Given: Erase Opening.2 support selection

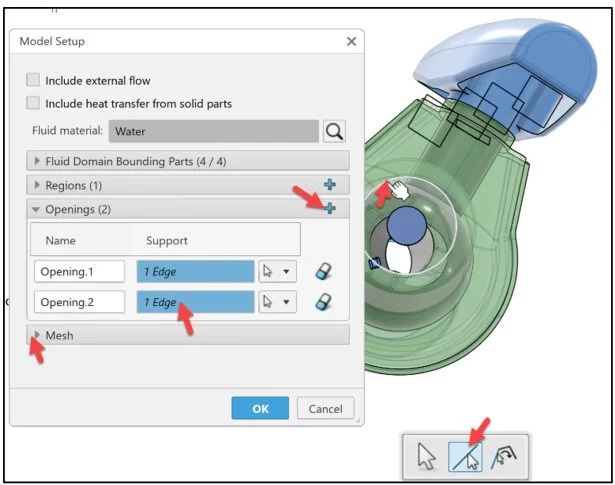Looking at the screenshot, I should tap(324, 302).
